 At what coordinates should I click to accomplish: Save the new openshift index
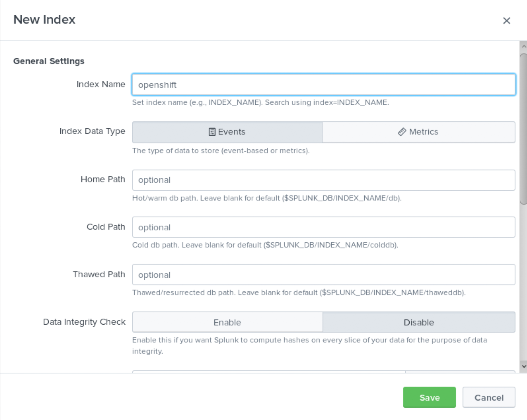(x=429, y=397)
